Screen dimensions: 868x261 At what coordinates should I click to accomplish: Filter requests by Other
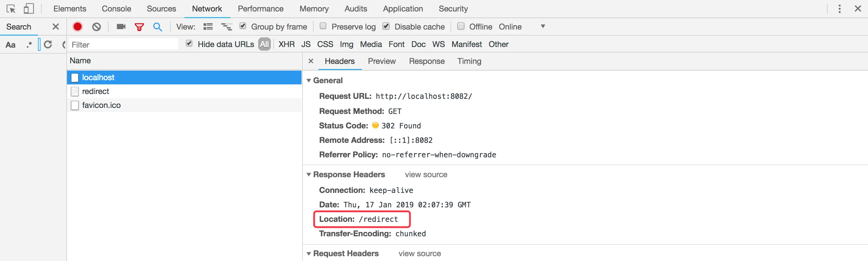[x=498, y=44]
